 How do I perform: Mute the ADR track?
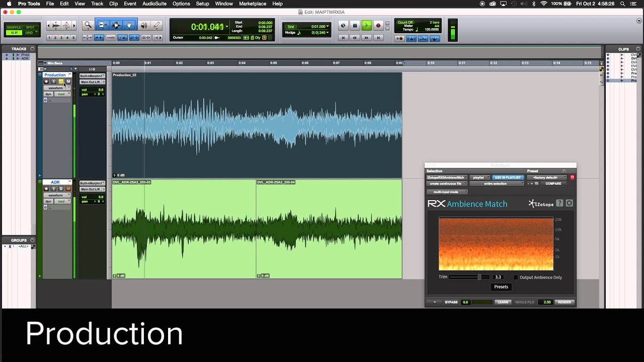pos(68,189)
